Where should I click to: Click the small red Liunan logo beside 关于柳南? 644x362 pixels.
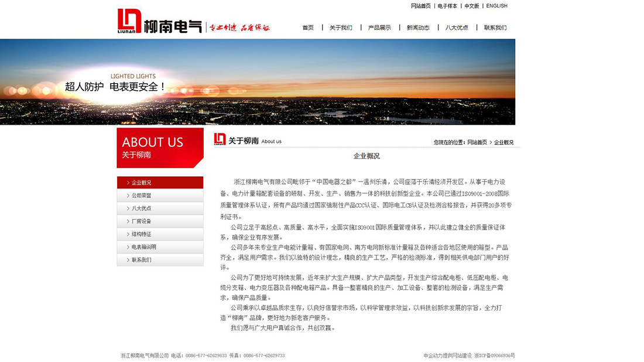(x=218, y=140)
